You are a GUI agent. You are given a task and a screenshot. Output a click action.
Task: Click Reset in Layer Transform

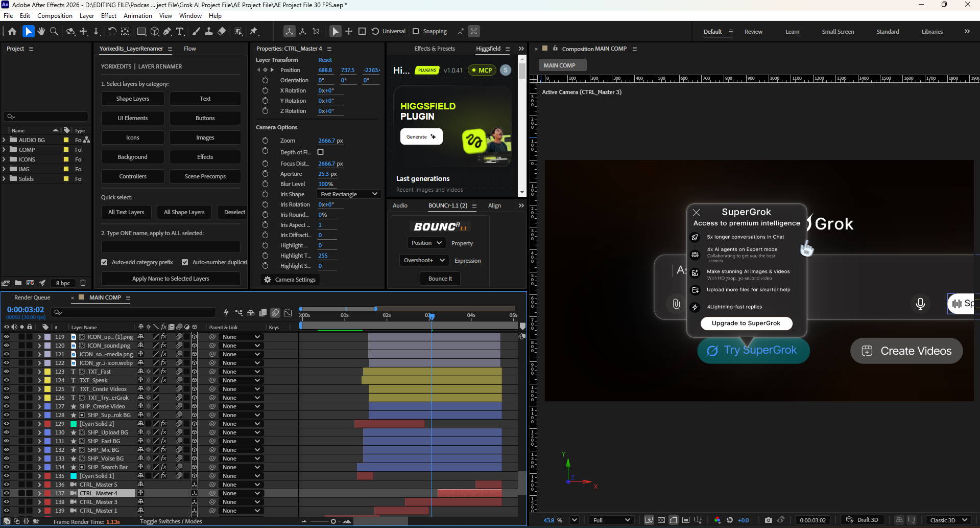[x=325, y=60]
